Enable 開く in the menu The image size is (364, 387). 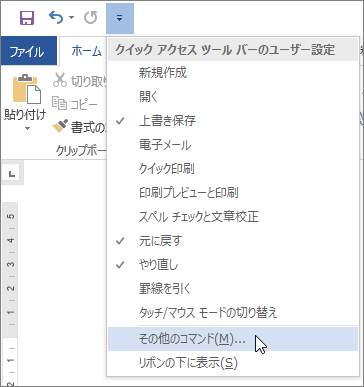[x=233, y=97]
